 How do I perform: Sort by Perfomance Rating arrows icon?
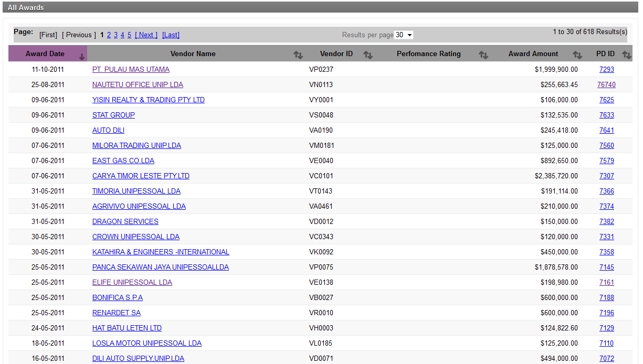pyautogui.click(x=483, y=55)
